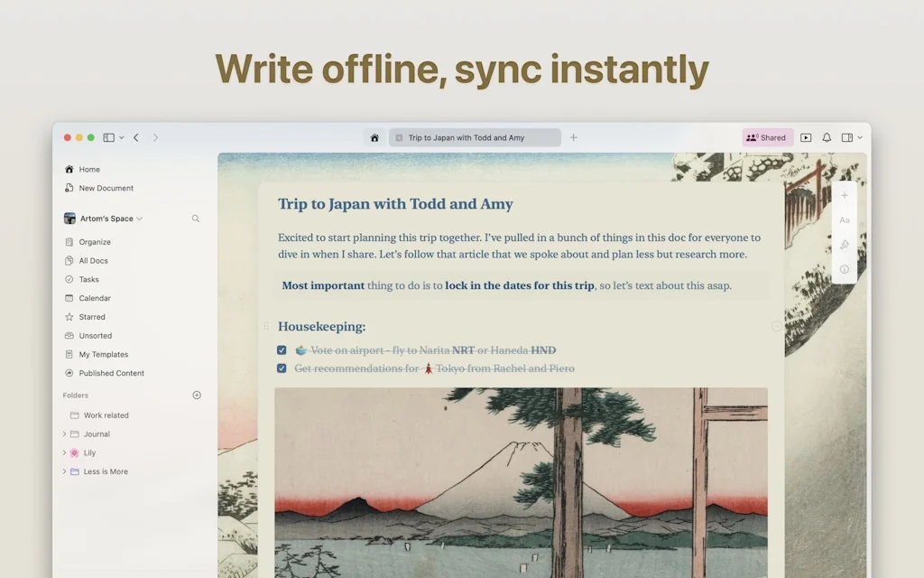
Task: Go to home icon in tab bar
Action: [x=374, y=138]
